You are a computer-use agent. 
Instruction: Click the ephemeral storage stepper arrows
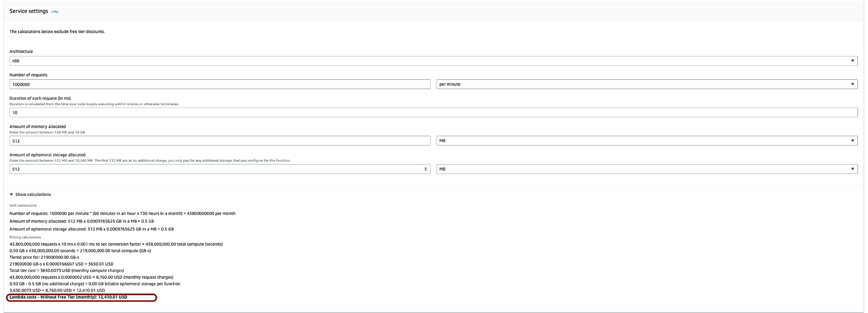[425, 169]
